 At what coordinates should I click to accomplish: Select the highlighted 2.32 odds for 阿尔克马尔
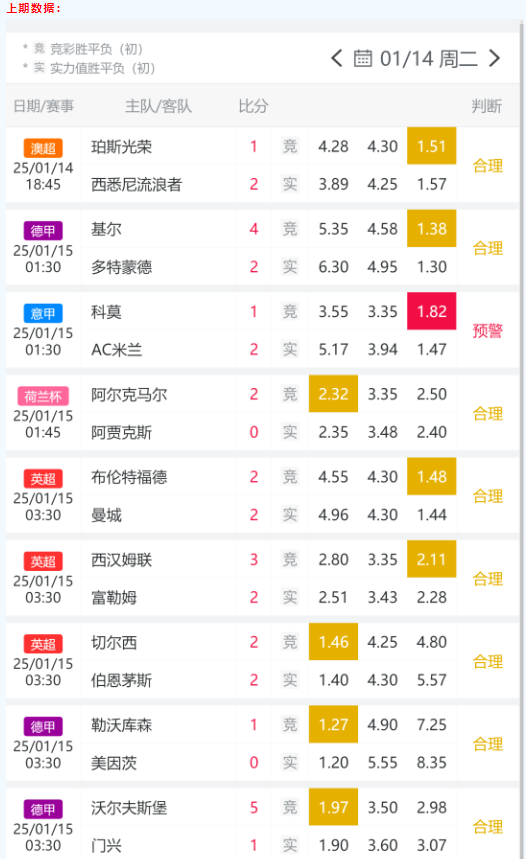click(333, 394)
